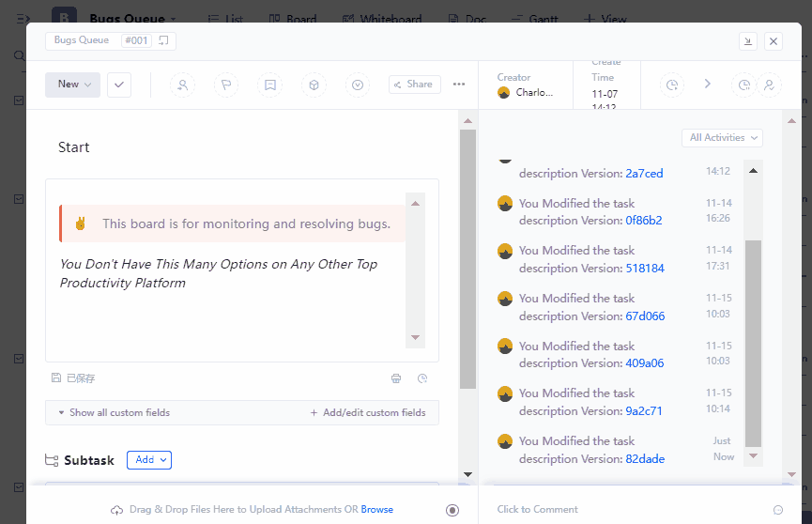The width and height of the screenshot is (812, 524).
Task: Click the print icon below description
Action: 396,378
